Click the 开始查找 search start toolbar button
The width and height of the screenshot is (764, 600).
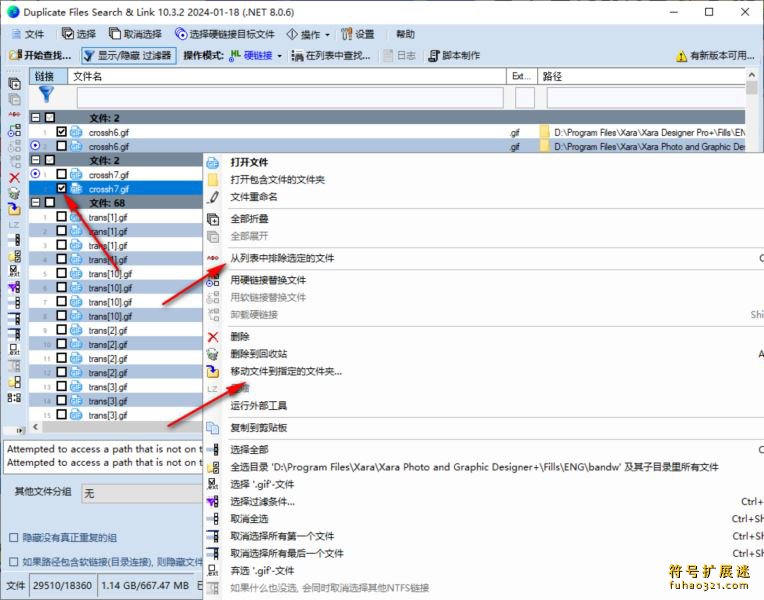[x=40, y=56]
